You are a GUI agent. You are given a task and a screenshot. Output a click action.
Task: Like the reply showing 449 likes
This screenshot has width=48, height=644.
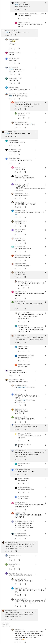pyautogui.click(x=15, y=109)
